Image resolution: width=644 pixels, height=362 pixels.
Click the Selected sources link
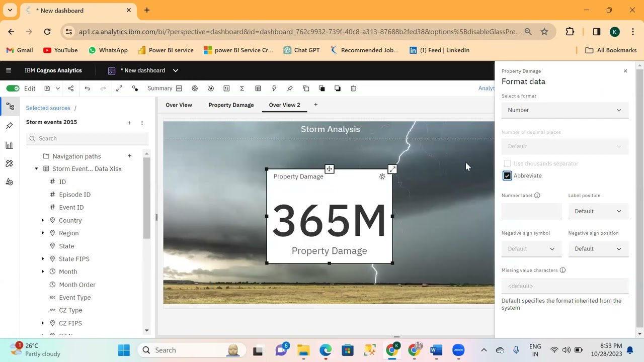click(x=48, y=108)
